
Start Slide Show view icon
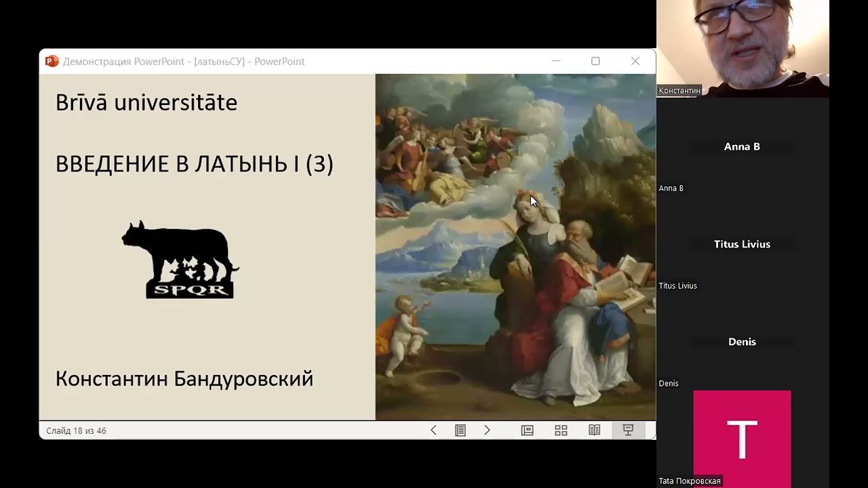628,430
